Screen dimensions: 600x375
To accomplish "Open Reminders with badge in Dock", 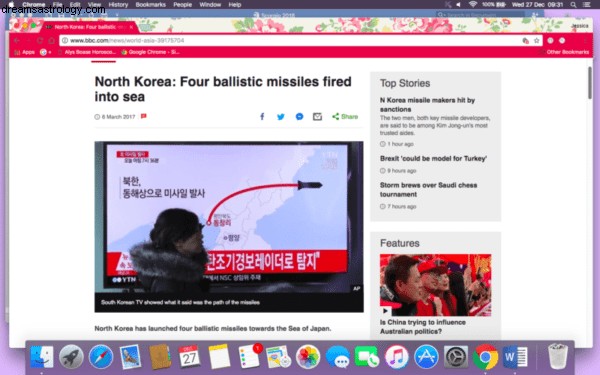I will pyautogui.click(x=249, y=357).
